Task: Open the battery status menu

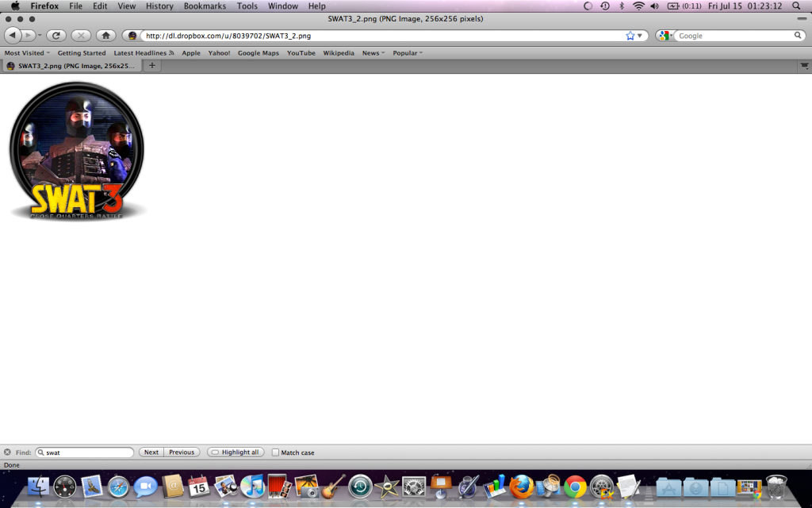Action: (684, 6)
